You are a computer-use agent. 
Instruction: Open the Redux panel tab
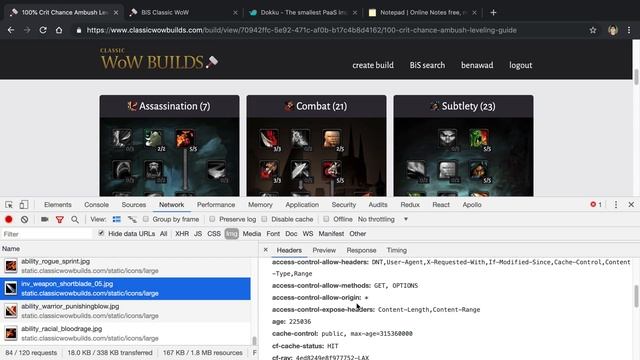click(x=410, y=204)
